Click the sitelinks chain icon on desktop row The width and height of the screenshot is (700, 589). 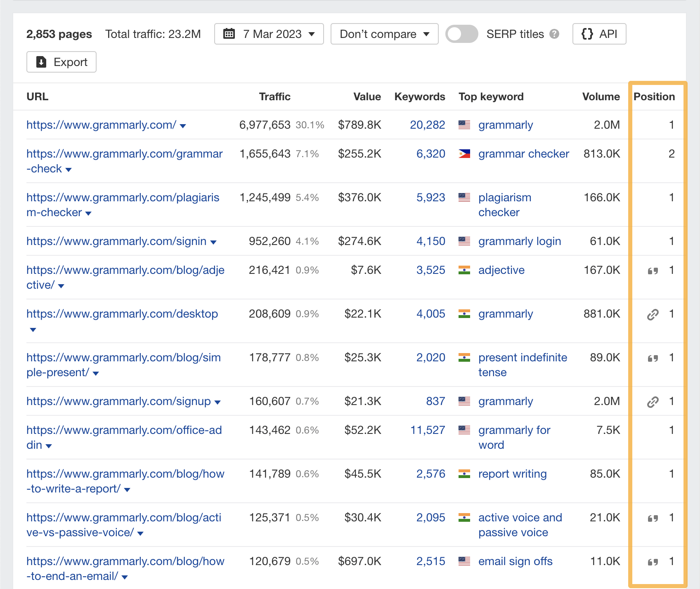pos(653,314)
